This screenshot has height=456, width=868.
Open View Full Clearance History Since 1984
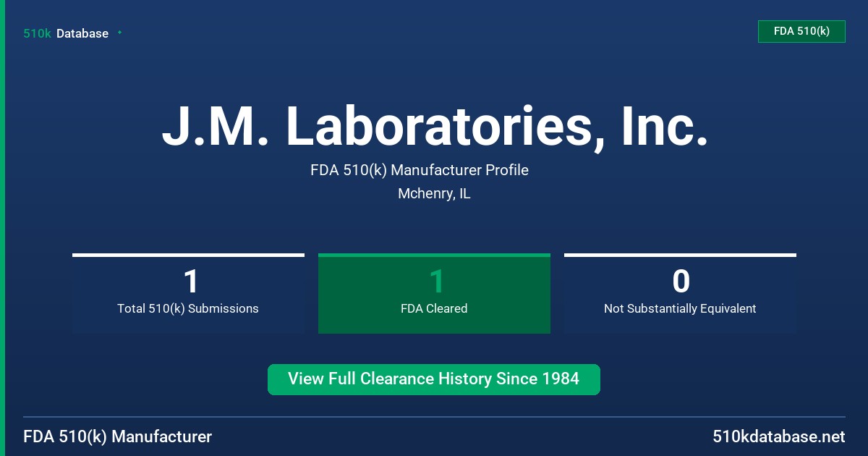point(434,379)
